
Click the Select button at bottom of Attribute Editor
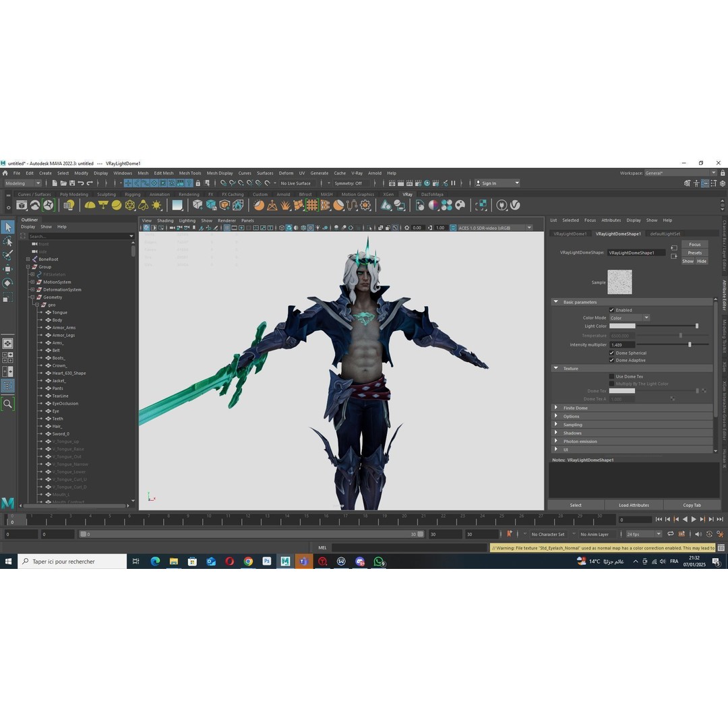[576, 505]
